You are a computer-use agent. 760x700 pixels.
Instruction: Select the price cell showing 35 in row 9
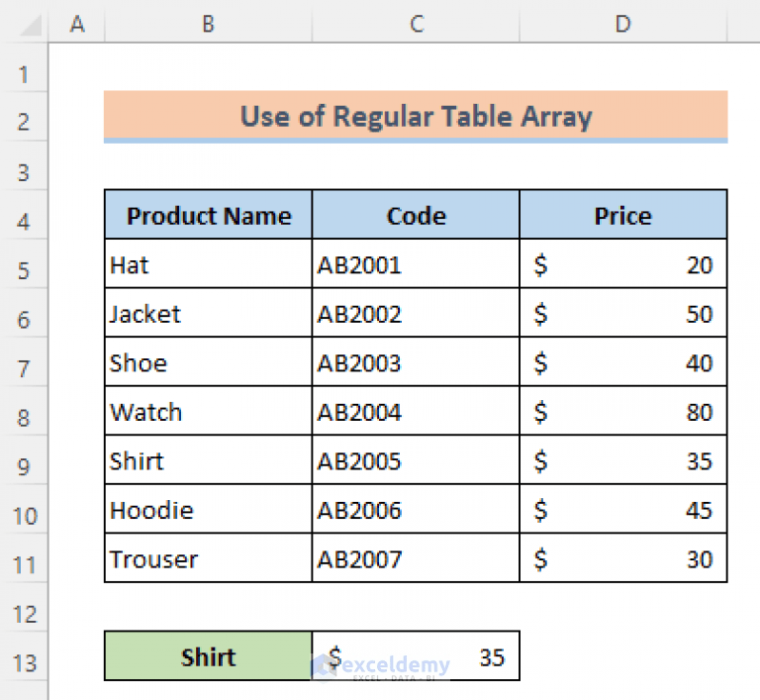[x=623, y=459]
